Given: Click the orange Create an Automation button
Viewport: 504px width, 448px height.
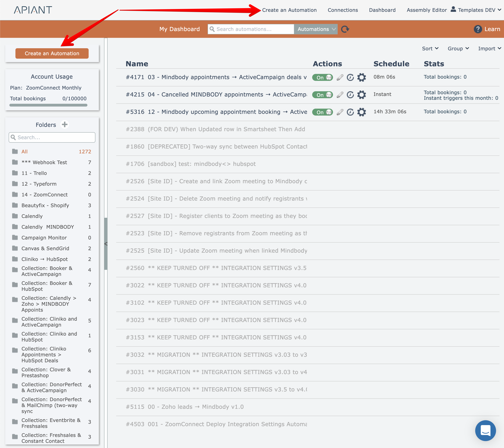Looking at the screenshot, I should click(x=52, y=54).
